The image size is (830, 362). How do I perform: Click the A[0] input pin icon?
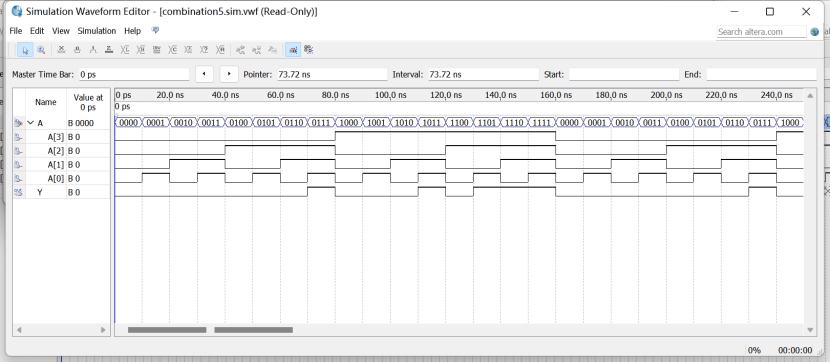[18, 178]
